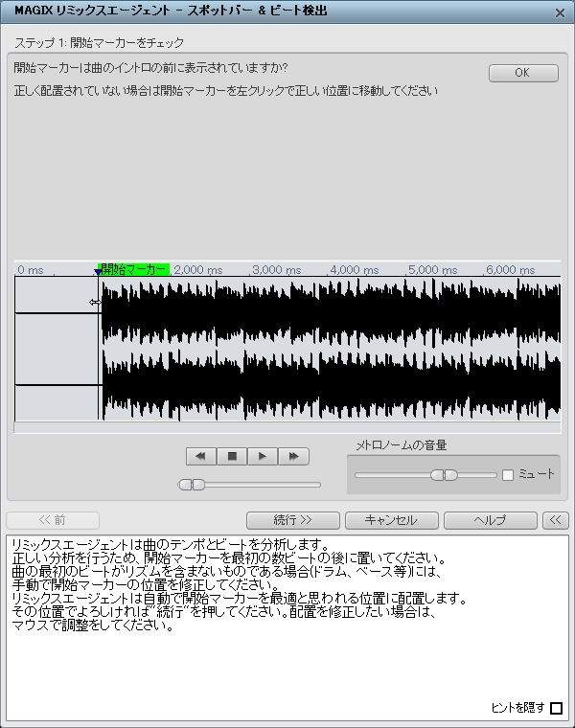Click the 6,000 ms ruler mark
Viewport: 575px width, 728px height.
511,270
